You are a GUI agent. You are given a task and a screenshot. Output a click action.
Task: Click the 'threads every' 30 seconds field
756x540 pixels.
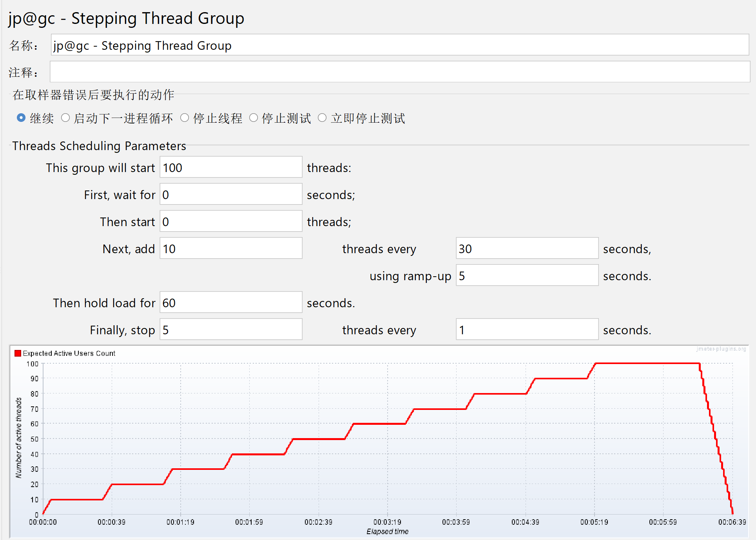527,249
